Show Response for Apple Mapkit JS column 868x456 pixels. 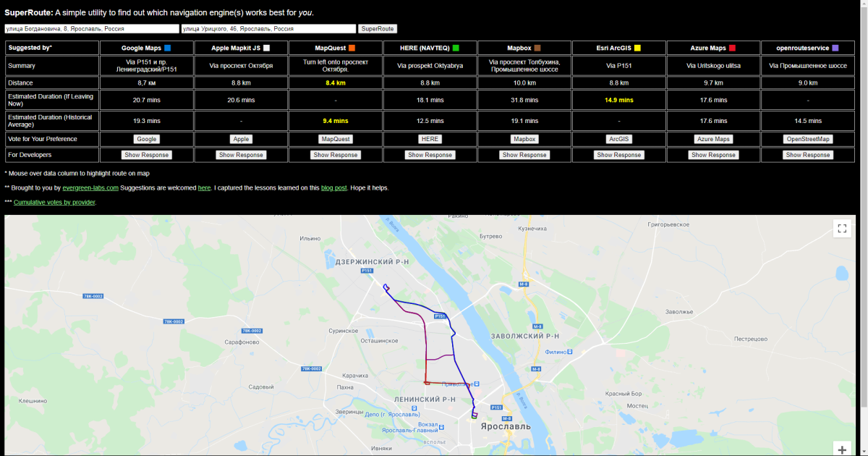point(241,155)
